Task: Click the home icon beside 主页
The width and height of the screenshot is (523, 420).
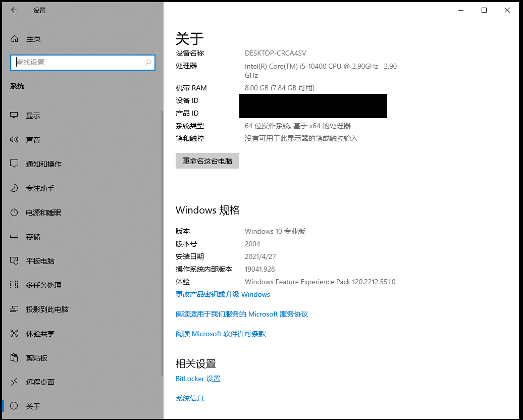Action: pyautogui.click(x=15, y=39)
